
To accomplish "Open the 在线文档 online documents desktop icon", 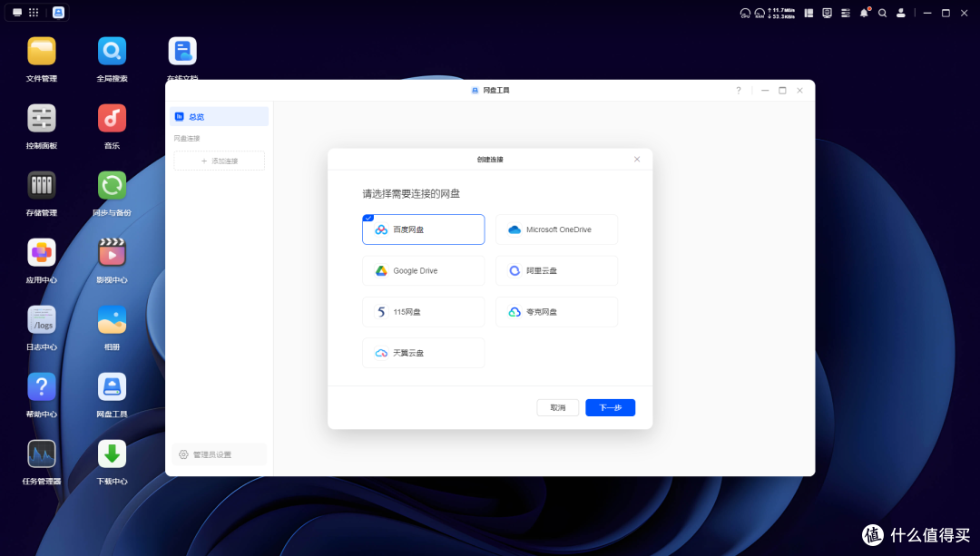I will pyautogui.click(x=182, y=51).
